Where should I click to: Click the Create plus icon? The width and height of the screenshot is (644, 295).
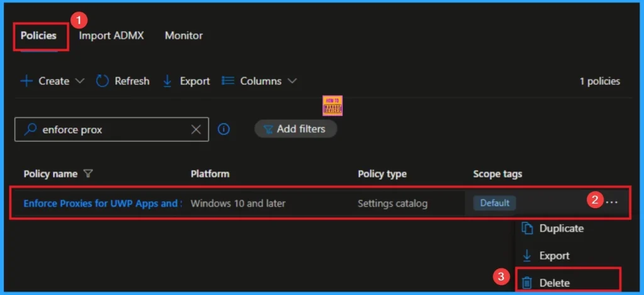26,81
